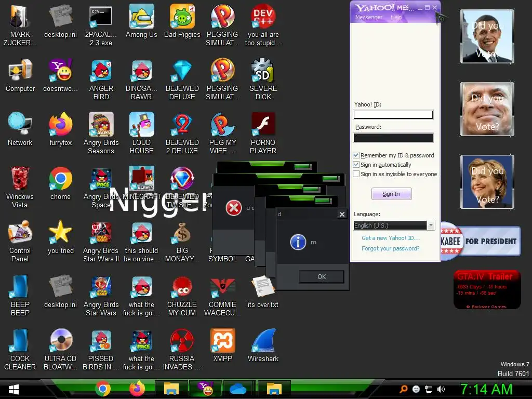Open the its over.txt file

tap(263, 291)
